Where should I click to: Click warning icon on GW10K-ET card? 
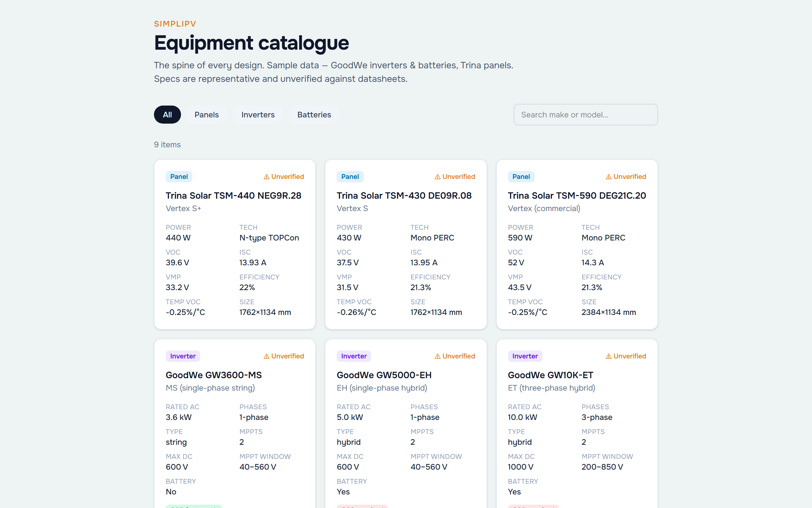[x=609, y=356]
